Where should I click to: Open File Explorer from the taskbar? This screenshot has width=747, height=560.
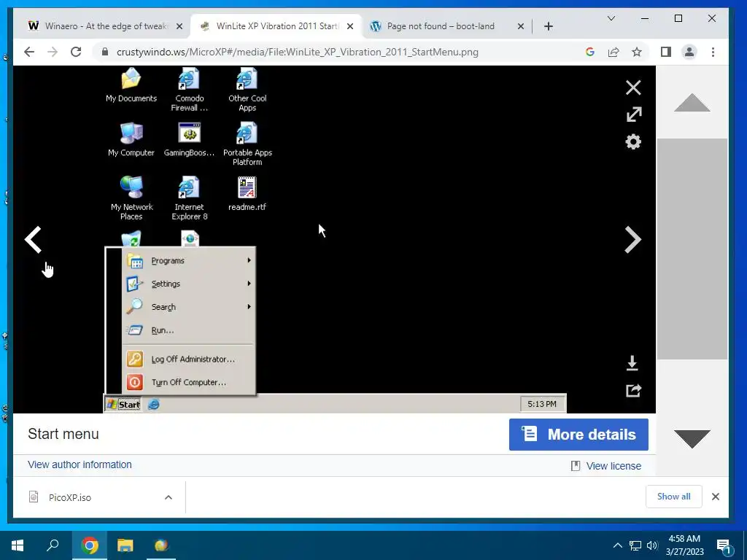(125, 545)
